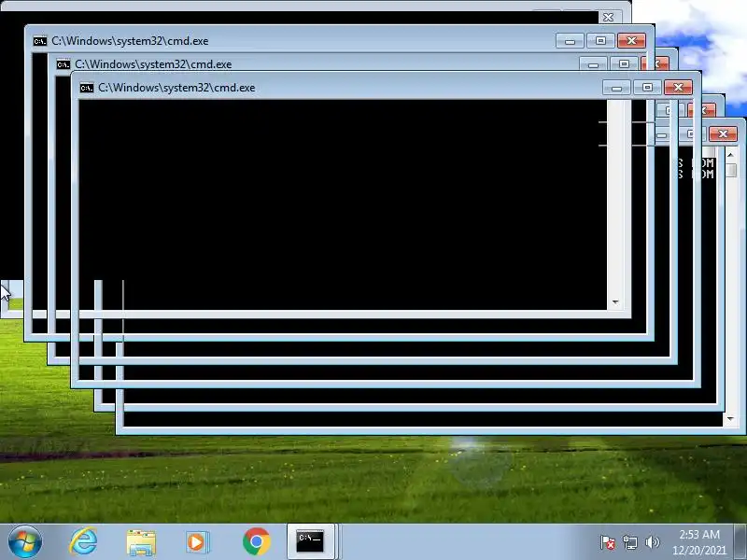Screen dimensions: 747x560
Task: Open system menu icon of the middle cmd.exe window
Action: click(x=63, y=64)
